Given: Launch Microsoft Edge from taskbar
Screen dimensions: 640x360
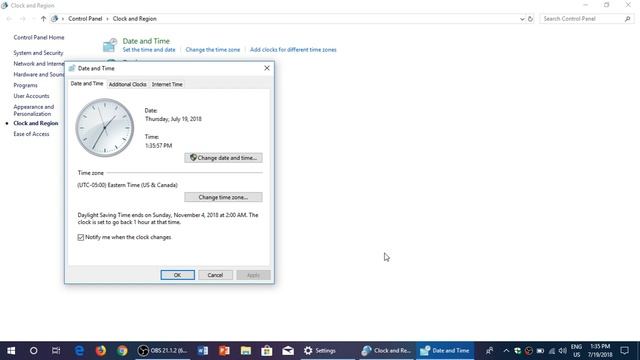Looking at the screenshot, I should coord(79,351).
